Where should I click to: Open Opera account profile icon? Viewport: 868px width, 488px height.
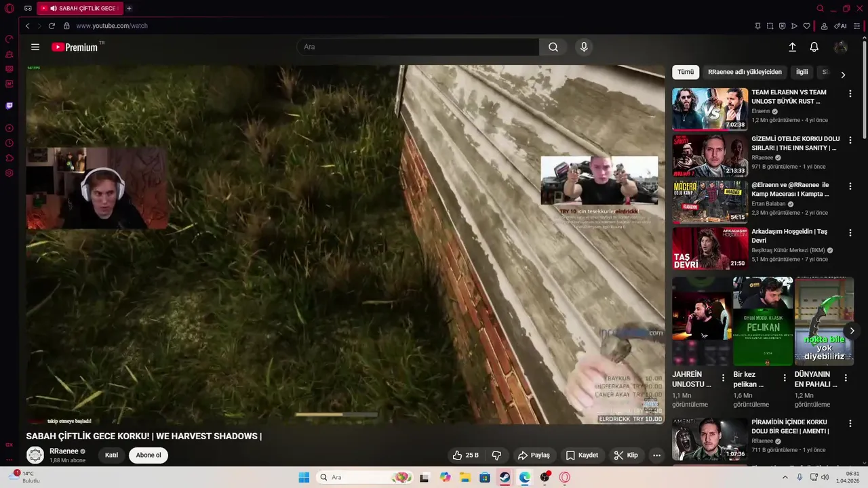pyautogui.click(x=824, y=26)
